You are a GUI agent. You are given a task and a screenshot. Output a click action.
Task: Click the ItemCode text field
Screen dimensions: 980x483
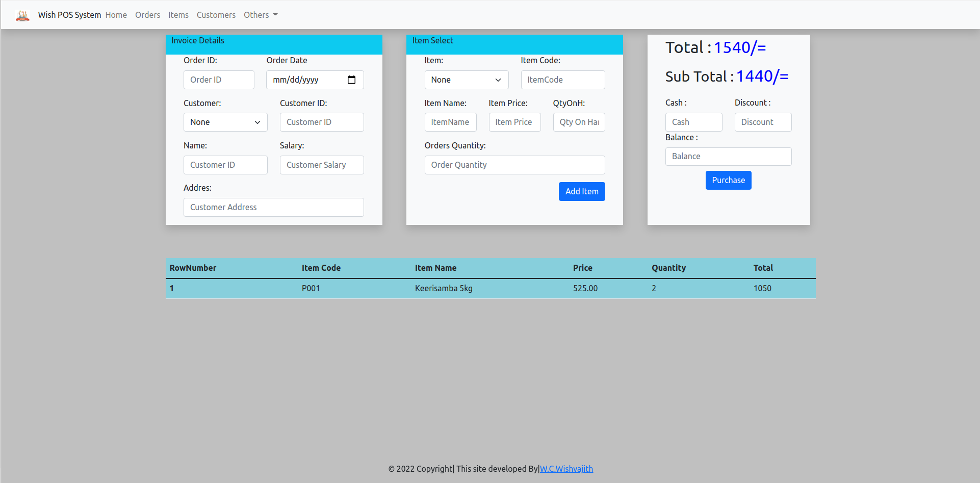[x=562, y=80]
